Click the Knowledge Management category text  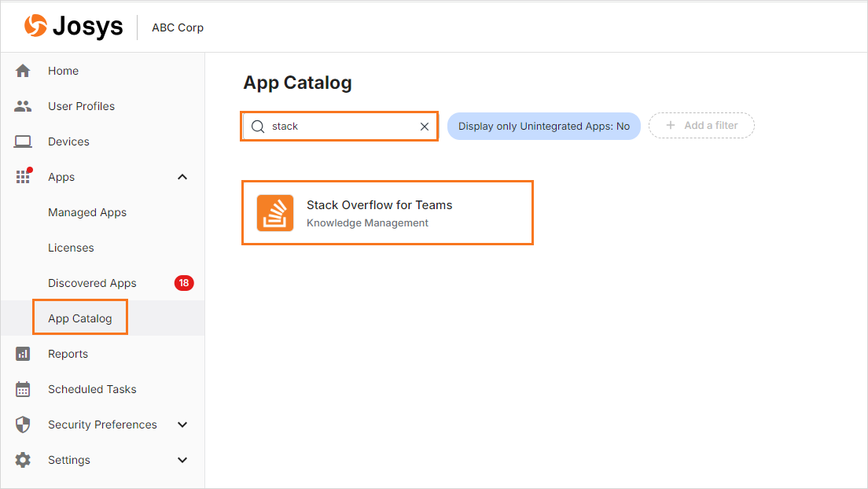coord(368,222)
